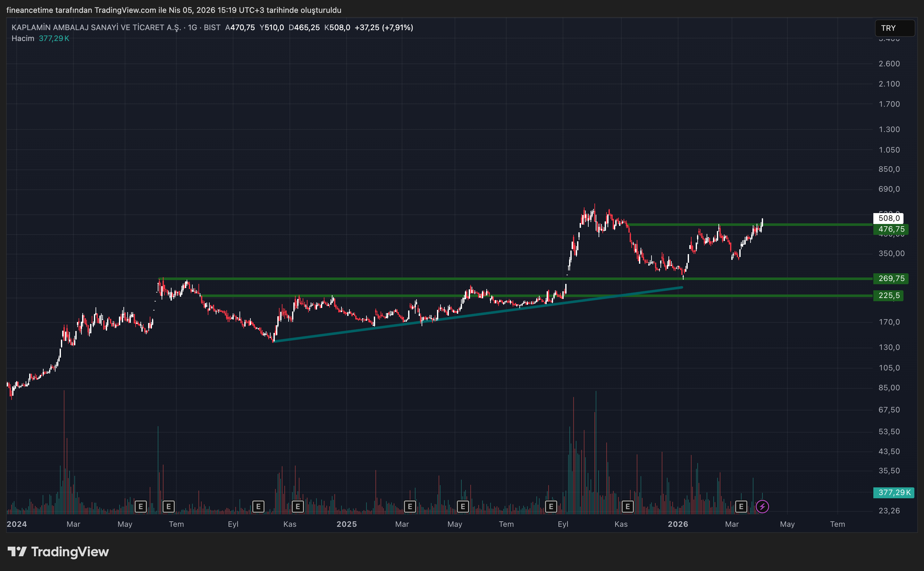
Task: Click the 377,29K volume axis label
Action: pos(894,492)
